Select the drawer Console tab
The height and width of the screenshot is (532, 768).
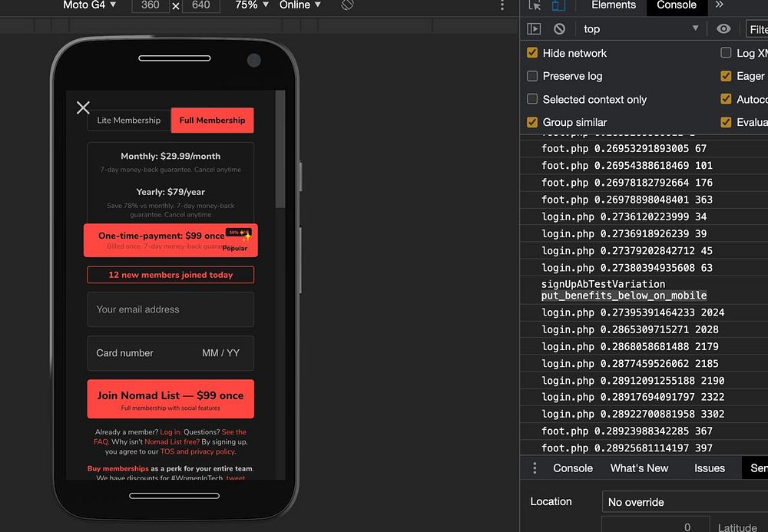click(573, 468)
